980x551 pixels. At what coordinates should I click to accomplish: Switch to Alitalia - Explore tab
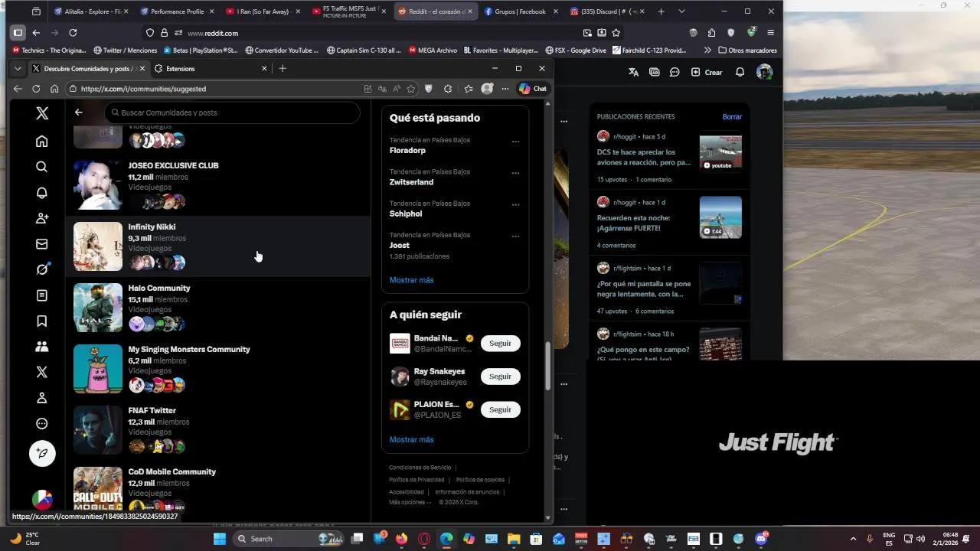click(92, 11)
